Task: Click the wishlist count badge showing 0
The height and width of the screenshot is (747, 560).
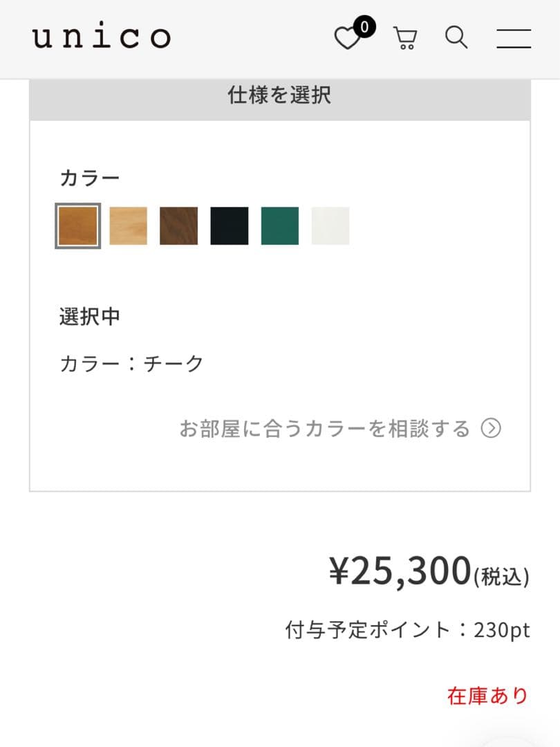Action: click(x=363, y=26)
